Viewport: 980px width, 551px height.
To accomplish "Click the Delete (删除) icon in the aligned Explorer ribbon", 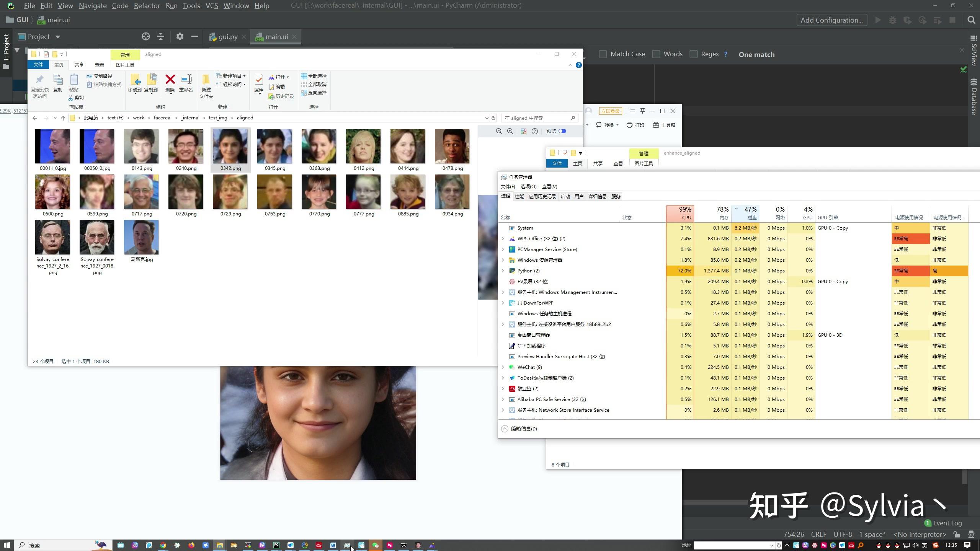I will tap(170, 80).
